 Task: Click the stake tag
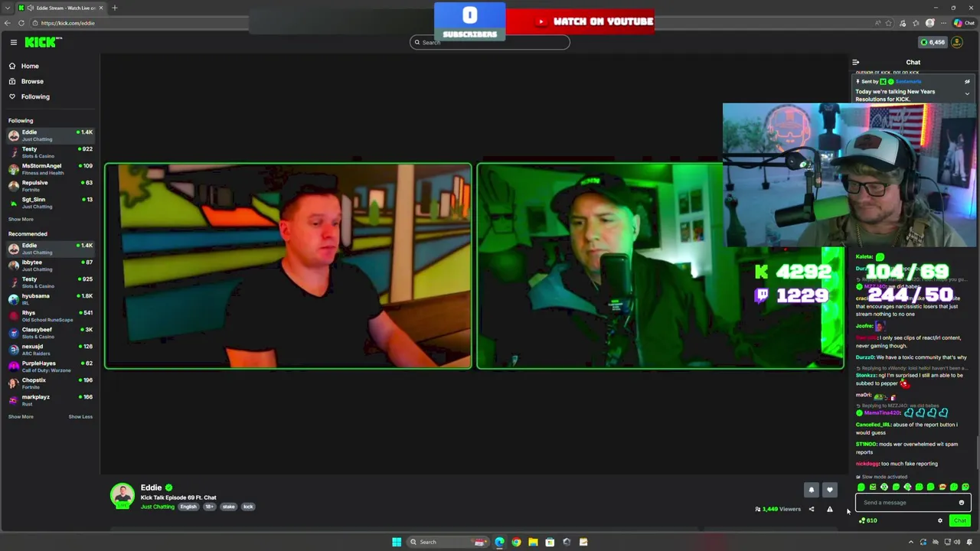228,507
